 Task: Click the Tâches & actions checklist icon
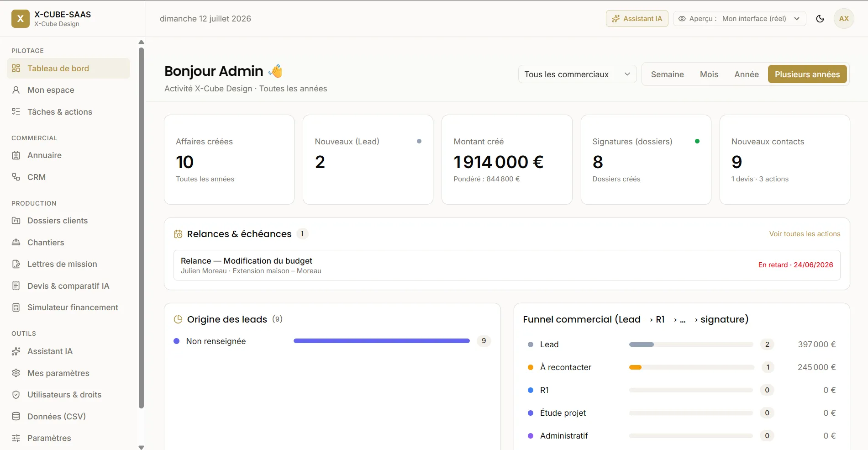coord(16,111)
